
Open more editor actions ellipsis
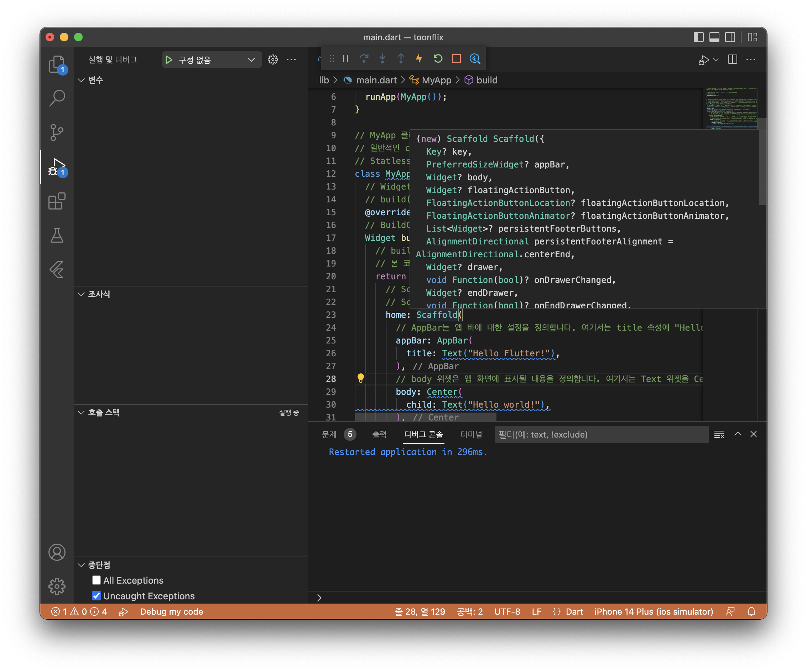coord(750,60)
